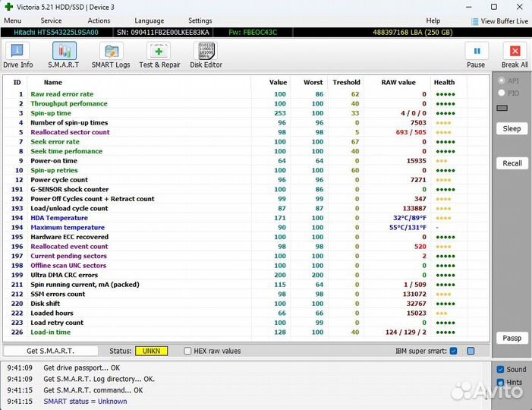The image size is (532, 410).
Task: Click the View Buffer Live icon
Action: point(474,21)
